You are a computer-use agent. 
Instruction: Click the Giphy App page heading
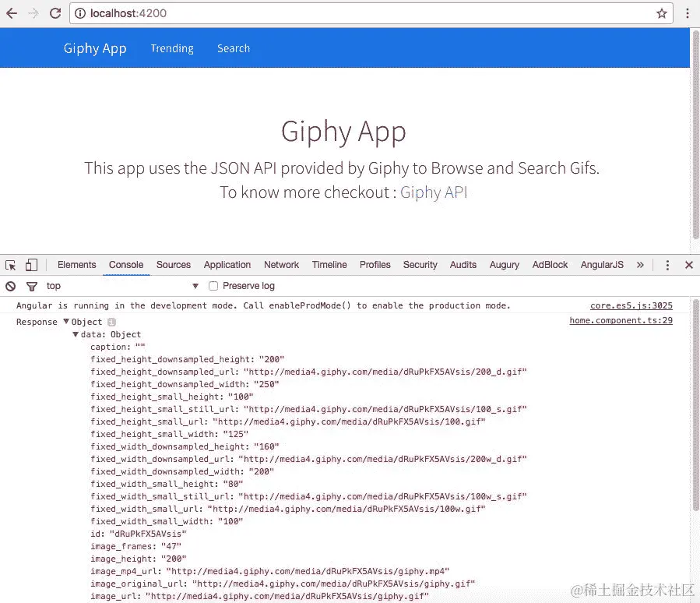pos(343,132)
